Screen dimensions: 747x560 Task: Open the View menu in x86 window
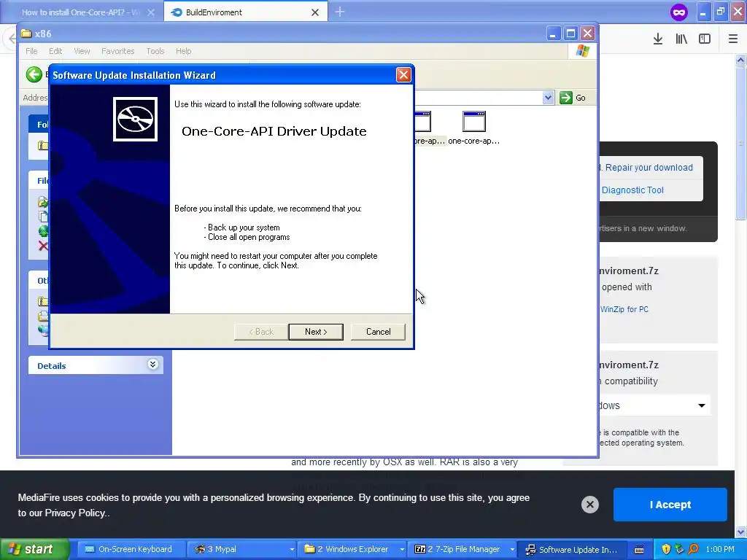click(x=82, y=51)
